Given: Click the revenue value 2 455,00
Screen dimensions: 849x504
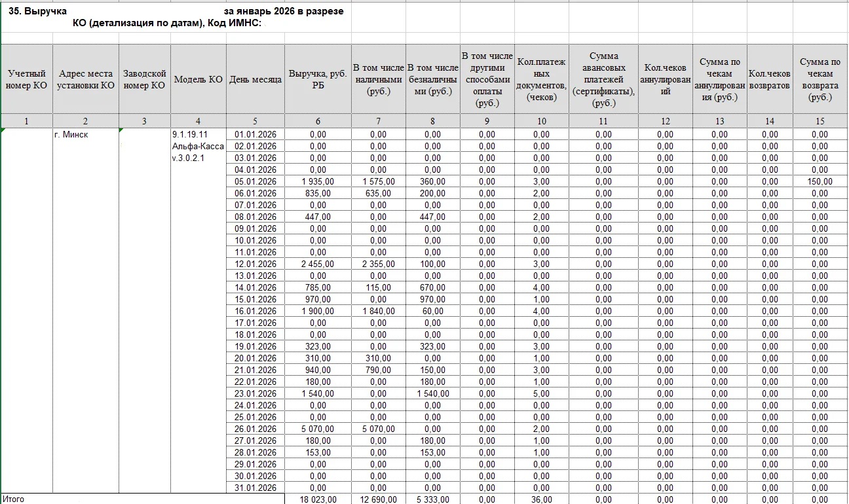Looking at the screenshot, I should [318, 264].
